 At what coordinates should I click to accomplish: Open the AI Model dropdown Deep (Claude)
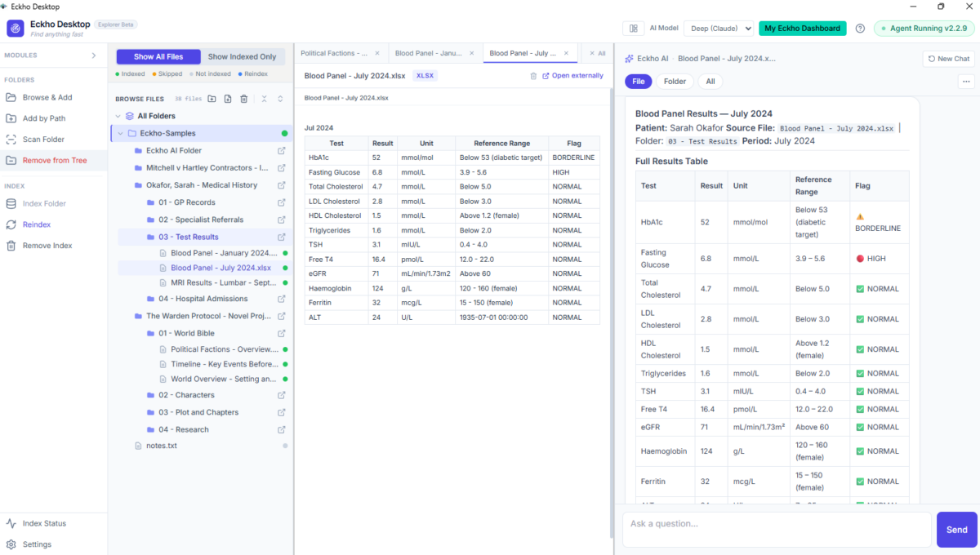(x=719, y=29)
